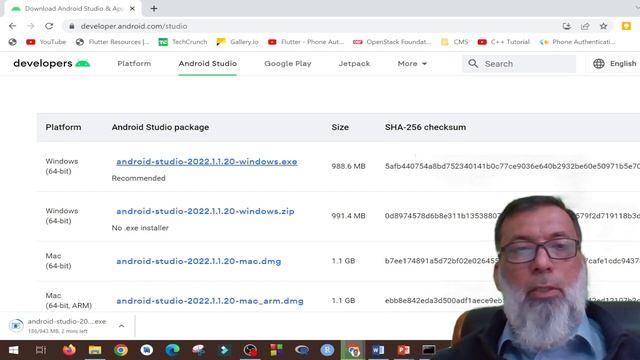The height and width of the screenshot is (360, 640).
Task: Click the 991.4 MB size cell
Action: [348, 216]
